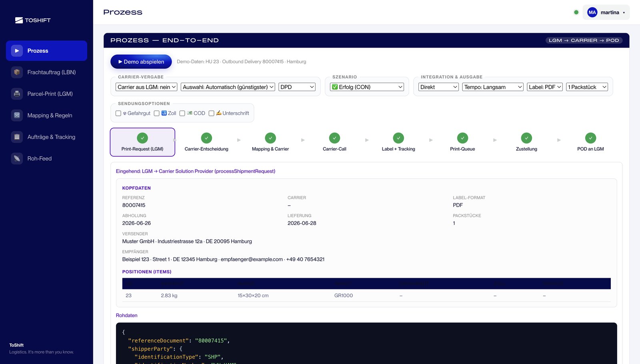Viewport: 640px width, 364px height.
Task: Click the dimensions cell 15×30×20 cm
Action: tap(253, 296)
